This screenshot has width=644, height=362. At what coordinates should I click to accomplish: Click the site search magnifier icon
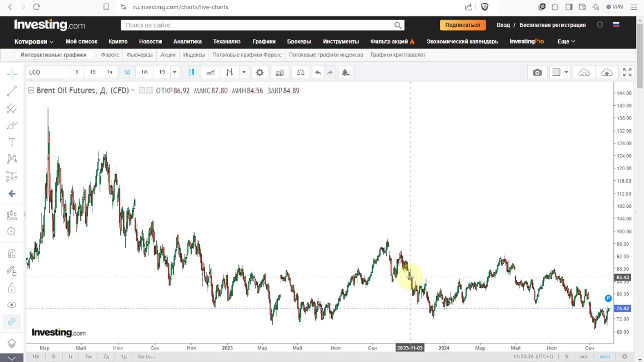pos(398,25)
